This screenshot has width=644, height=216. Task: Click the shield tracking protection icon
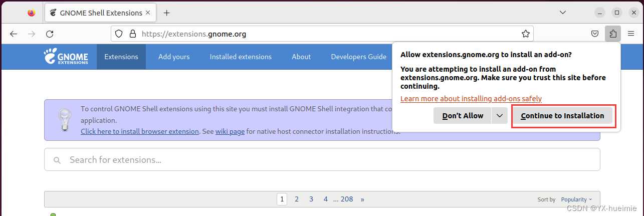(119, 34)
